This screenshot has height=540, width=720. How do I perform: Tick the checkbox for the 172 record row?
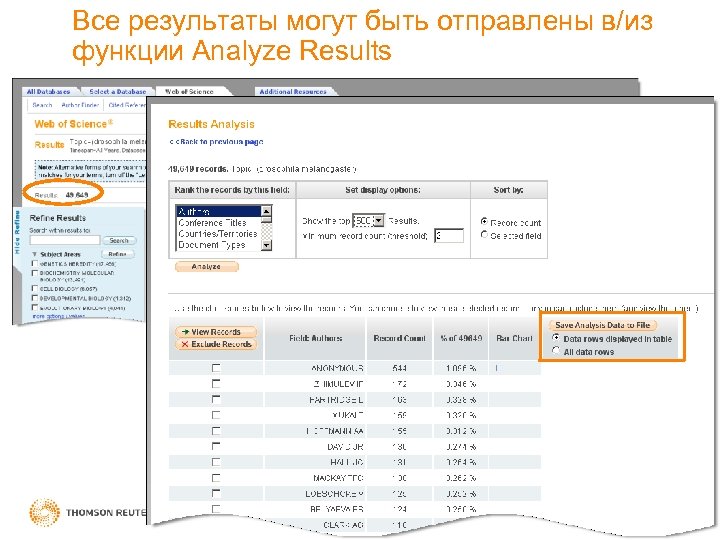pyautogui.click(x=216, y=383)
